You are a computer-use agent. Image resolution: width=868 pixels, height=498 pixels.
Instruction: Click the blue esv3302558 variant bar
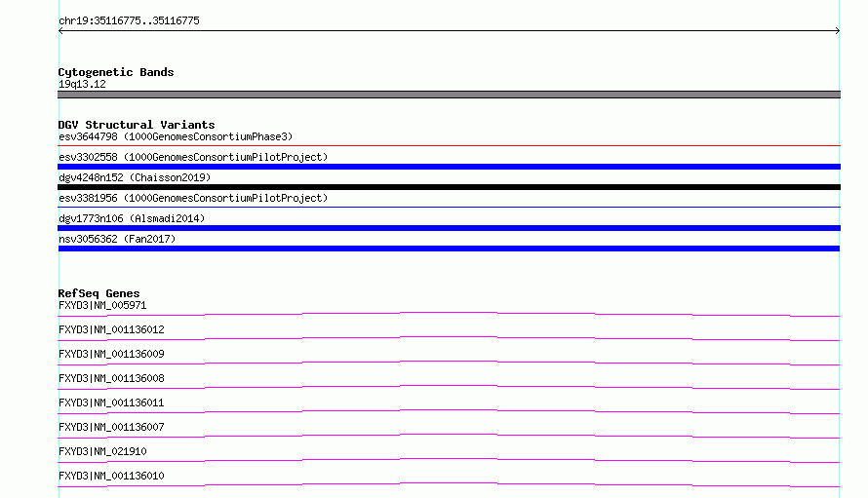pyautogui.click(x=449, y=167)
